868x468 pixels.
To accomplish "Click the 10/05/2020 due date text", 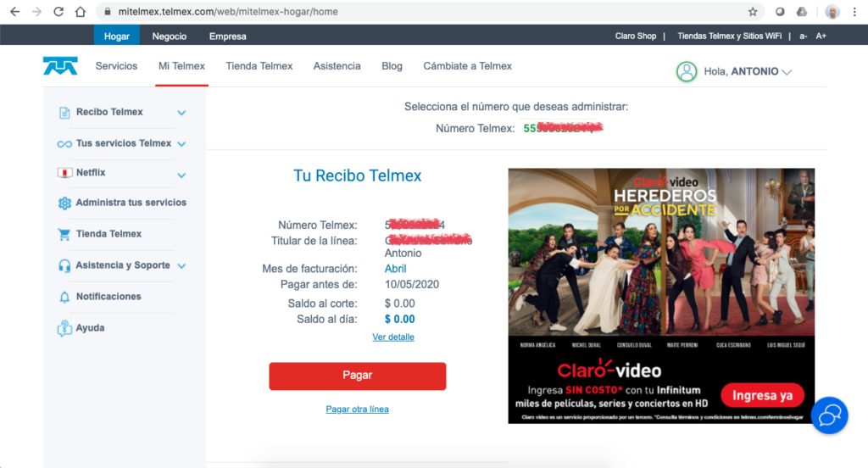I will click(x=412, y=285).
